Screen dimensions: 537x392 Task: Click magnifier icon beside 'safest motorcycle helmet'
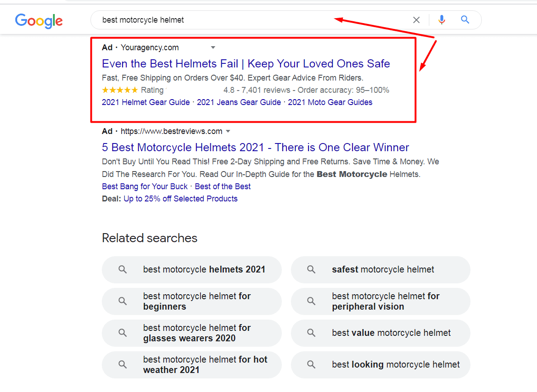(x=311, y=270)
